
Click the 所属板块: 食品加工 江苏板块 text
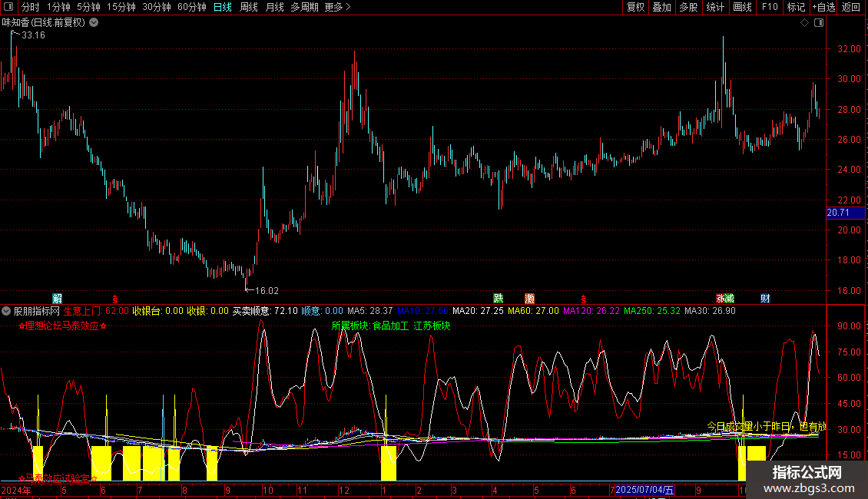tap(391, 326)
